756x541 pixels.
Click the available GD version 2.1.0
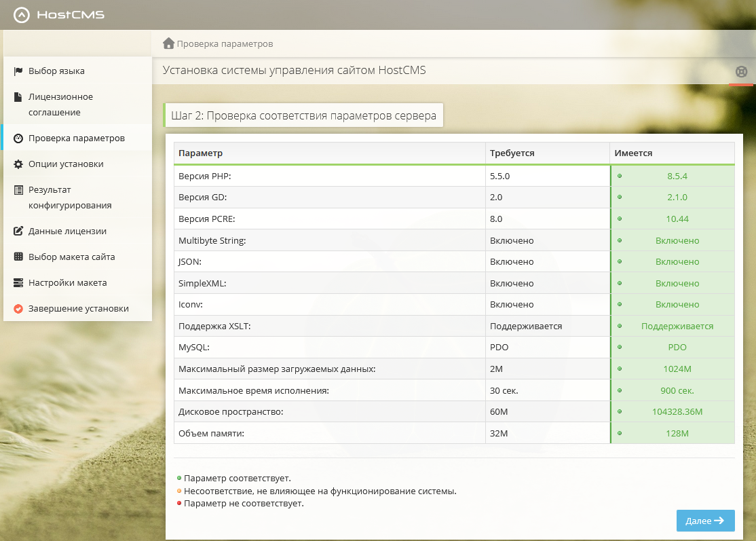677,198
